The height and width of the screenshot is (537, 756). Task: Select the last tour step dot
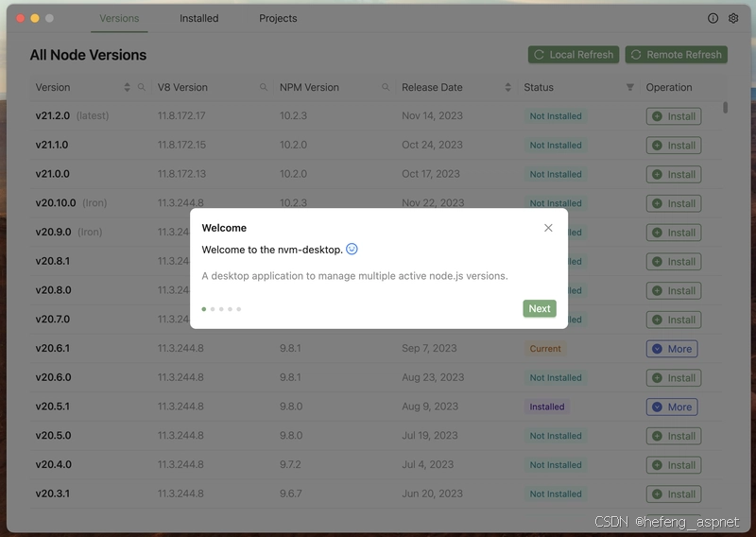[x=239, y=309]
